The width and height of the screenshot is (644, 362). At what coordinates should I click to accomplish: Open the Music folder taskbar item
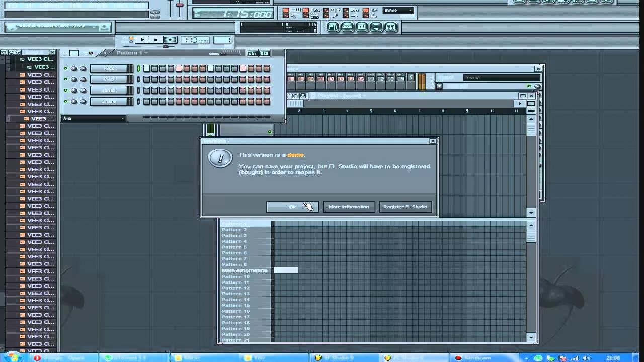tap(204, 358)
